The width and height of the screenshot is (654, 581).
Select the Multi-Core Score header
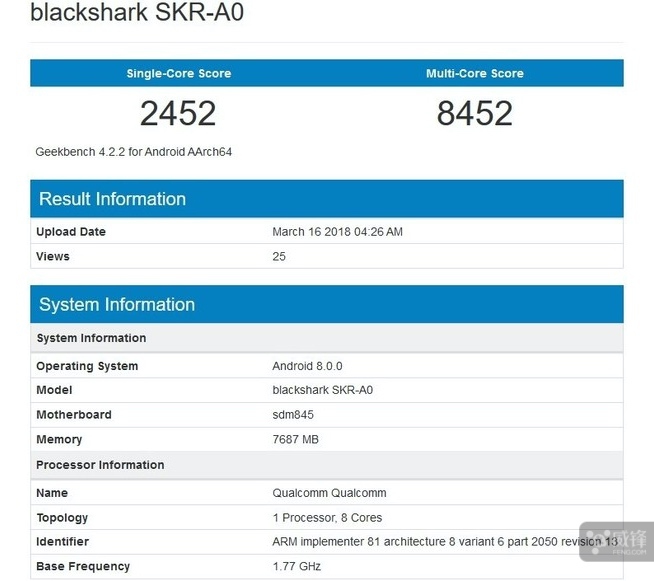[474, 73]
